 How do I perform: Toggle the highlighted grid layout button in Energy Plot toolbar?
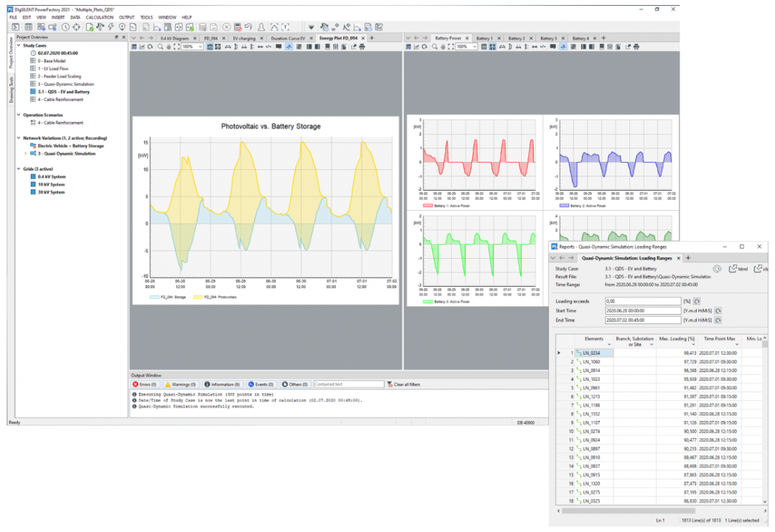pyautogui.click(x=210, y=47)
